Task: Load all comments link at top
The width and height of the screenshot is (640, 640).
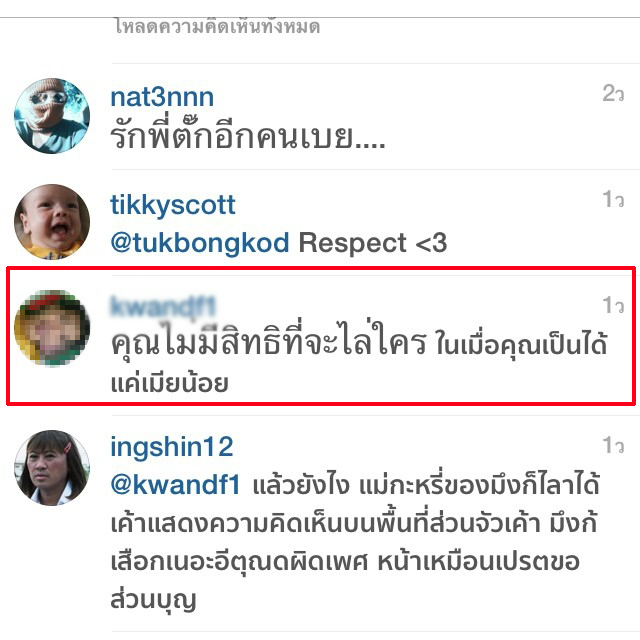Action: 217,27
